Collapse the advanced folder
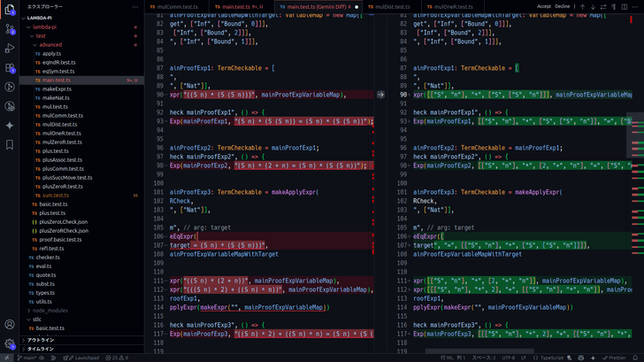The height and width of the screenshot is (362, 644). click(x=82, y=45)
